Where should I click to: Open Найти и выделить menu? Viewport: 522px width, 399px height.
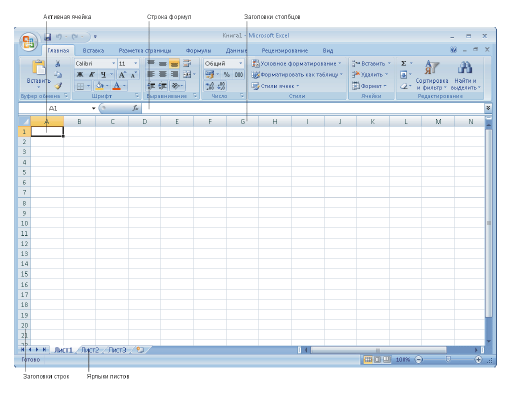[x=466, y=75]
